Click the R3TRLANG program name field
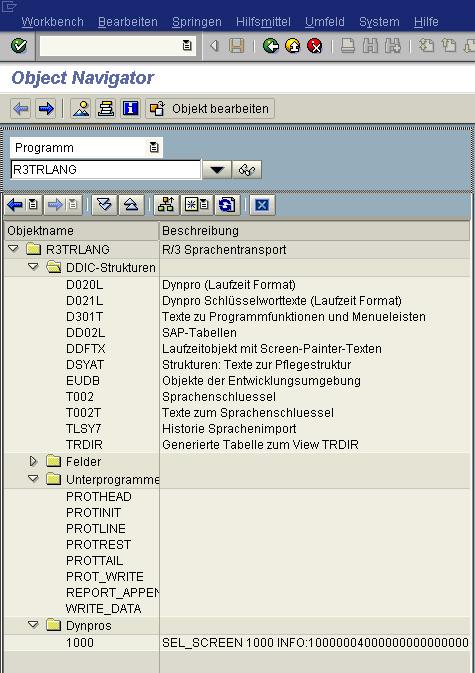Image resolution: width=475 pixels, height=673 pixels. [106, 170]
